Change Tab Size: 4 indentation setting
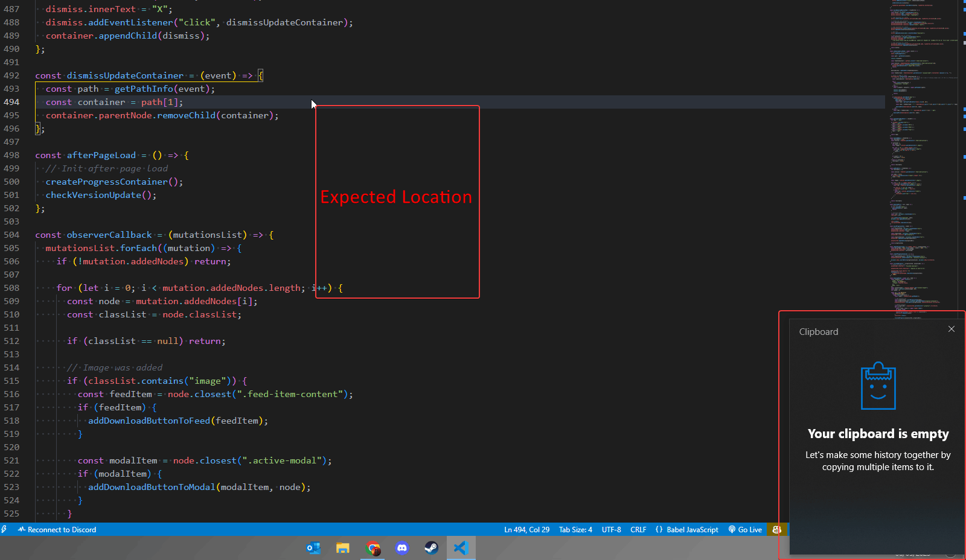The height and width of the screenshot is (560, 966). [x=575, y=529]
